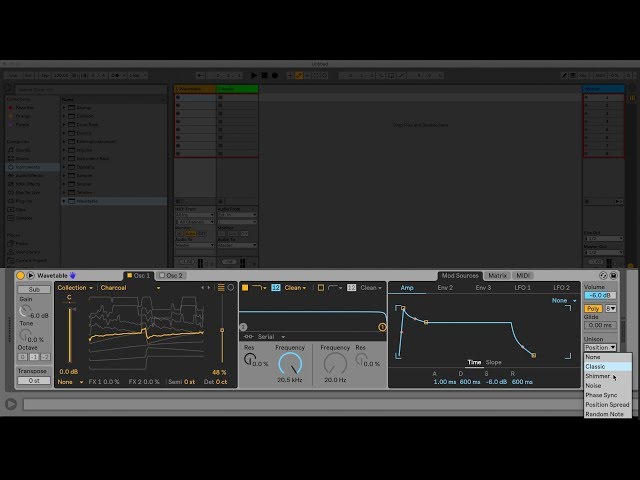Screen dimensions: 640x480
Task: Click the bottom-left clip view play icon
Action: coord(11,404)
